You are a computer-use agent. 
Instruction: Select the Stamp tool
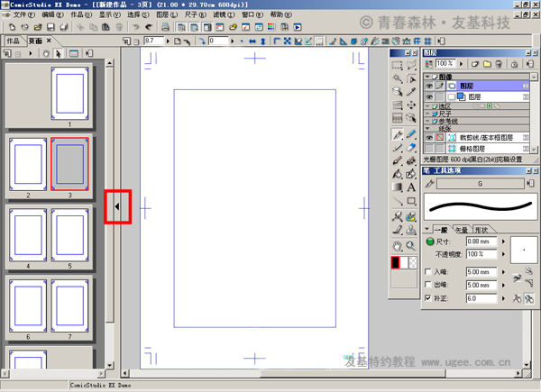[410, 230]
